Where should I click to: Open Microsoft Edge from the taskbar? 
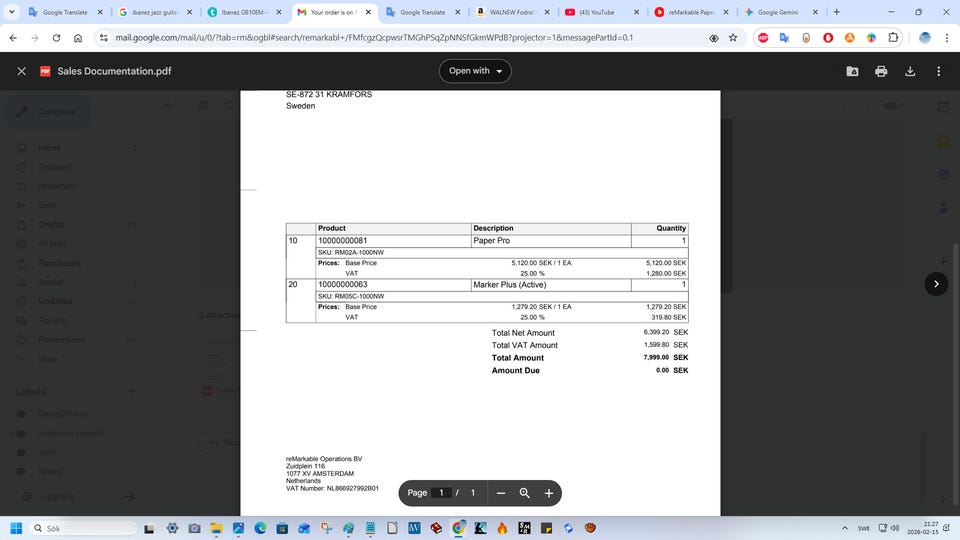point(260,528)
